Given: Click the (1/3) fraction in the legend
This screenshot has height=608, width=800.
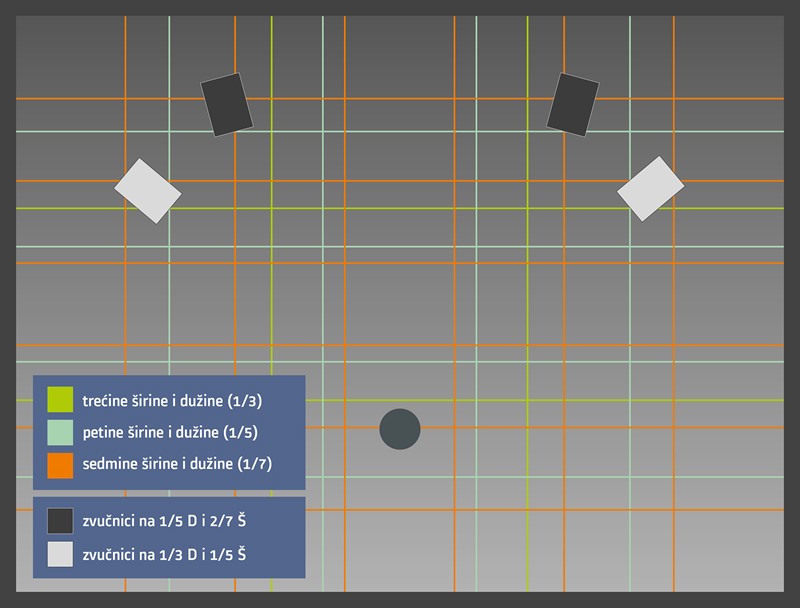Looking at the screenshot, I should [x=245, y=400].
